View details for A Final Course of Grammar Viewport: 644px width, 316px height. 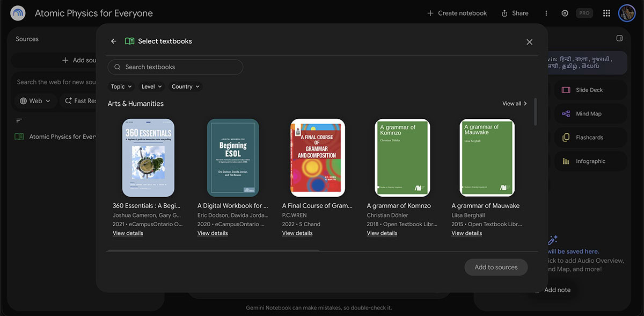coord(297,233)
